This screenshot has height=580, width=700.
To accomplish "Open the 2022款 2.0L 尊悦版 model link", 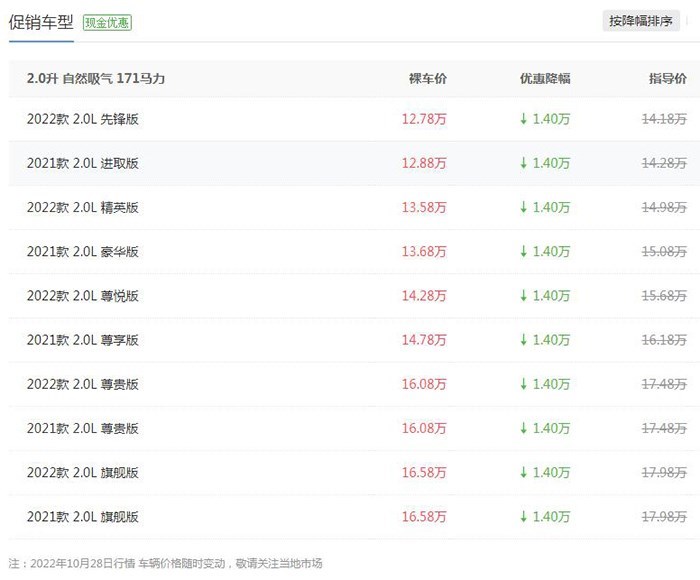I will (x=83, y=296).
